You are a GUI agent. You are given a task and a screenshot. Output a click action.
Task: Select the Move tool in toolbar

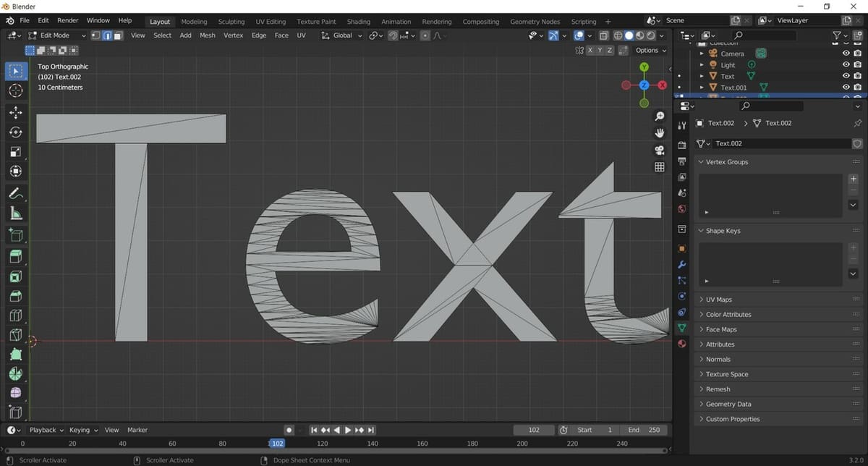click(16, 113)
